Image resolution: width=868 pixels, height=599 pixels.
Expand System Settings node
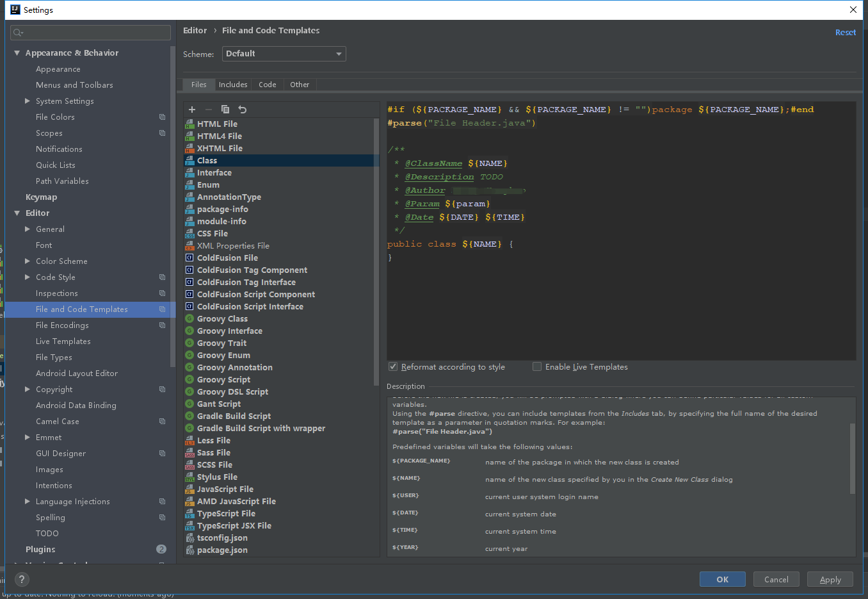[x=28, y=101]
